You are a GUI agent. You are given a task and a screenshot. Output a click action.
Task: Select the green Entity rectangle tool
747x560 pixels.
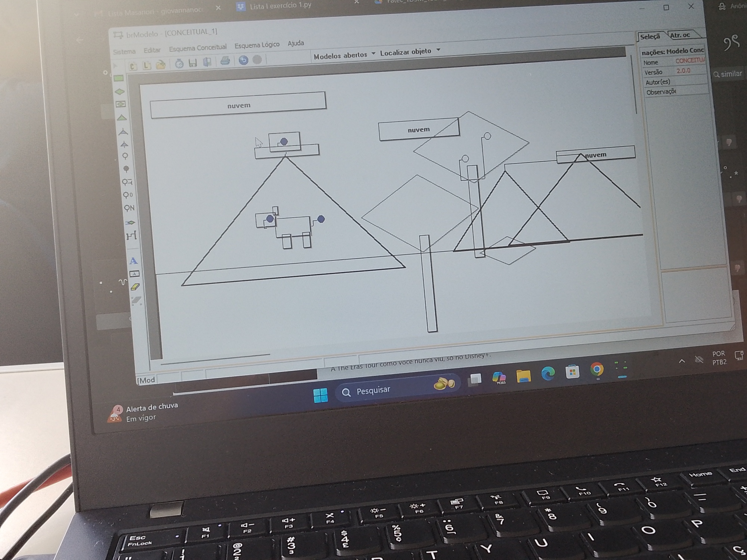tap(118, 78)
